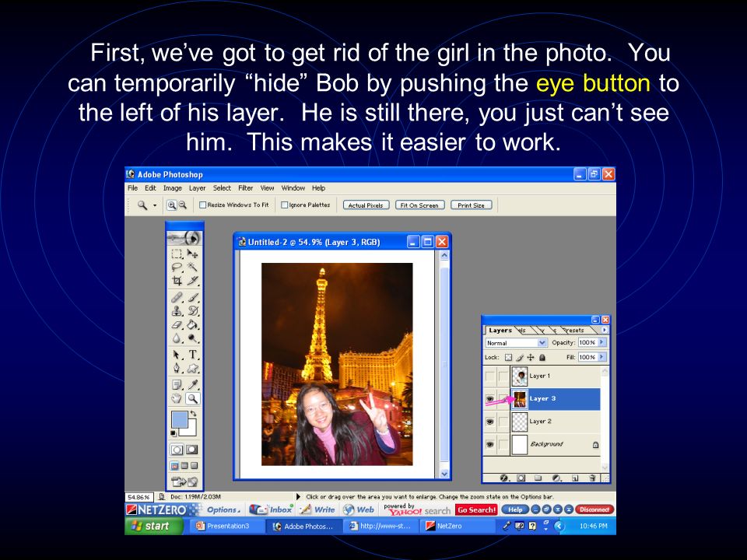Viewport: 747px width, 560px height.
Task: Select the Blur tool
Action: pyautogui.click(x=177, y=338)
